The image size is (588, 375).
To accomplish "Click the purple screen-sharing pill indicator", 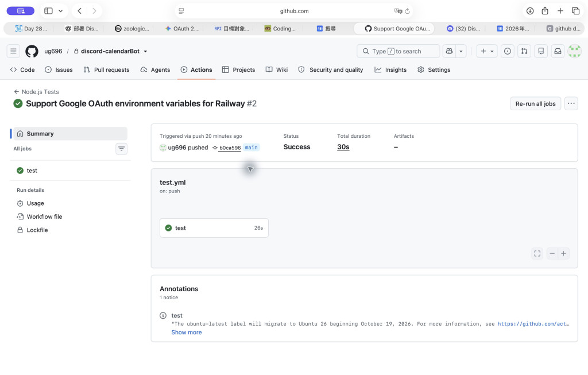I will (21, 11).
